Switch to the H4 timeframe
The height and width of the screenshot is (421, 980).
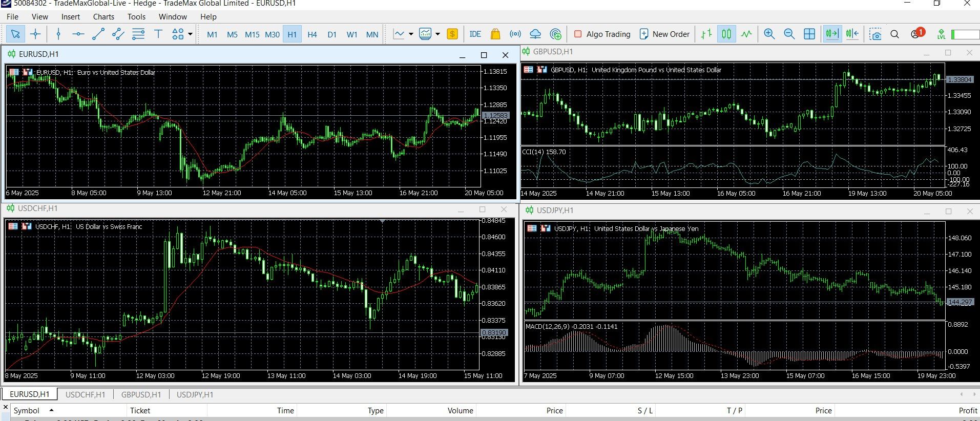pyautogui.click(x=312, y=34)
